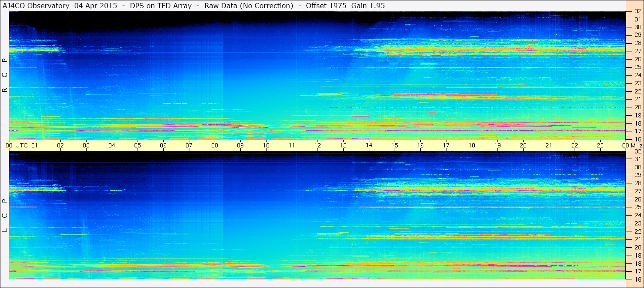Select the 17 MHz label of RCP panel
The image size is (644, 288).
[637, 131]
